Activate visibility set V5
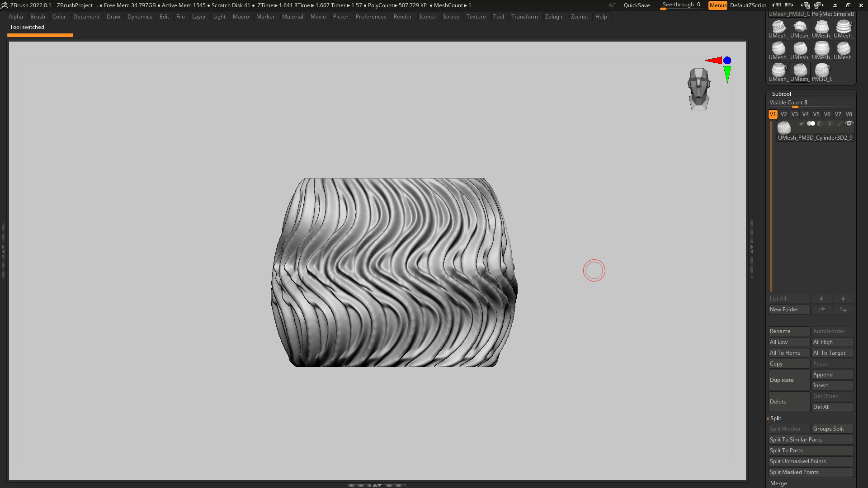Image resolution: width=868 pixels, height=488 pixels. [x=816, y=114]
